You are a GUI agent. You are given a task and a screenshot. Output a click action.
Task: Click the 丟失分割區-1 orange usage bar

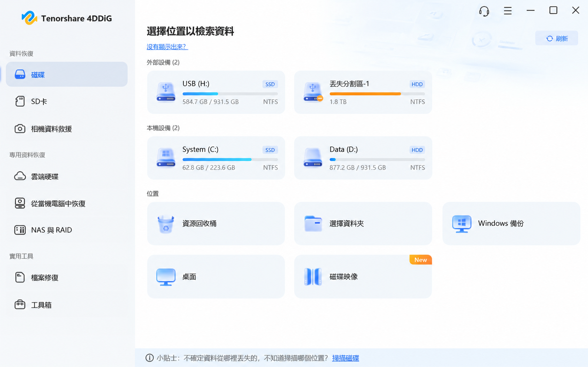[377, 94]
